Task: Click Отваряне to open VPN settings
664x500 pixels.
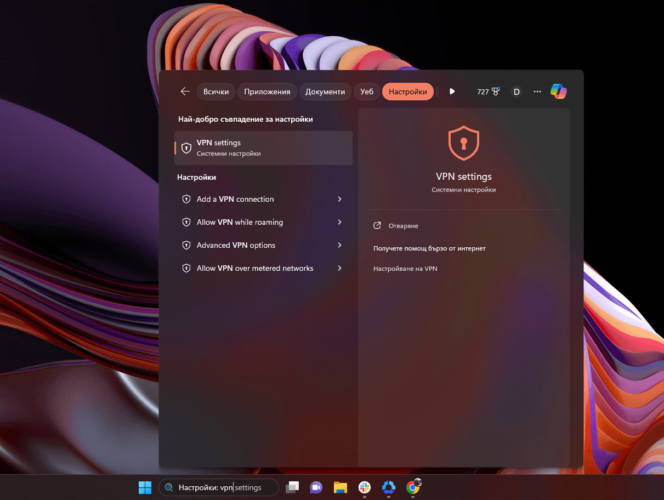Action: [403, 226]
